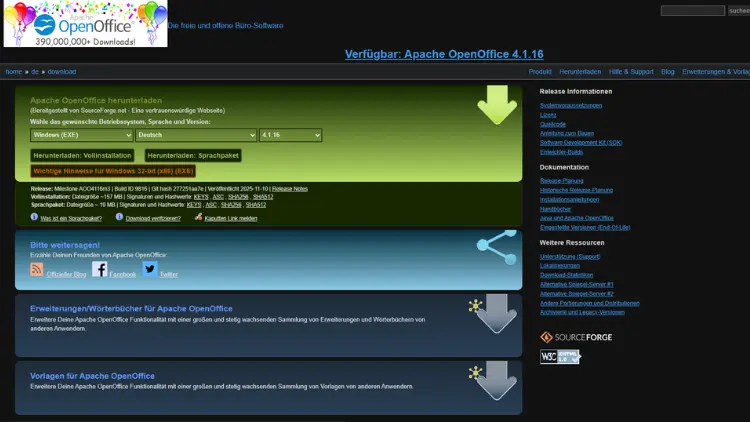Expand the language dropdown showing Deutsch
The width and height of the screenshot is (750, 422).
[196, 135]
